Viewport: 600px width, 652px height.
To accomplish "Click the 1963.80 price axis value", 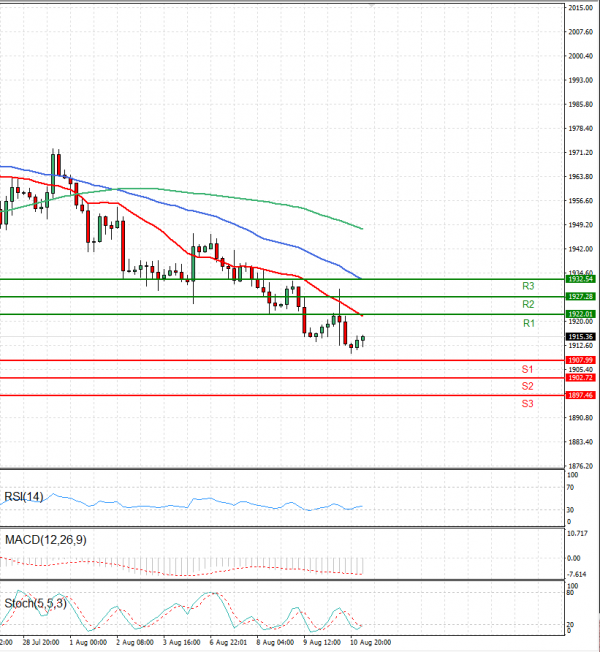I will tap(580, 177).
